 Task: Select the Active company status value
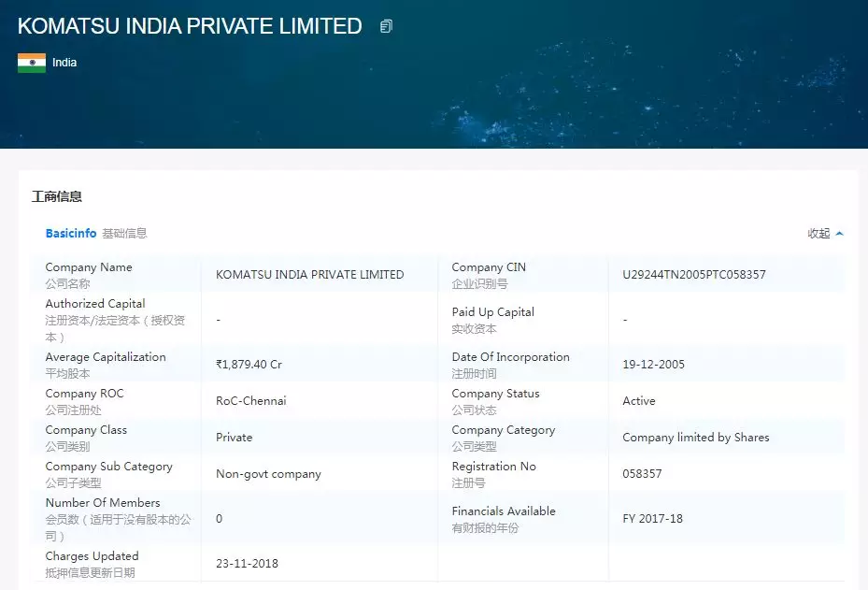tap(639, 401)
